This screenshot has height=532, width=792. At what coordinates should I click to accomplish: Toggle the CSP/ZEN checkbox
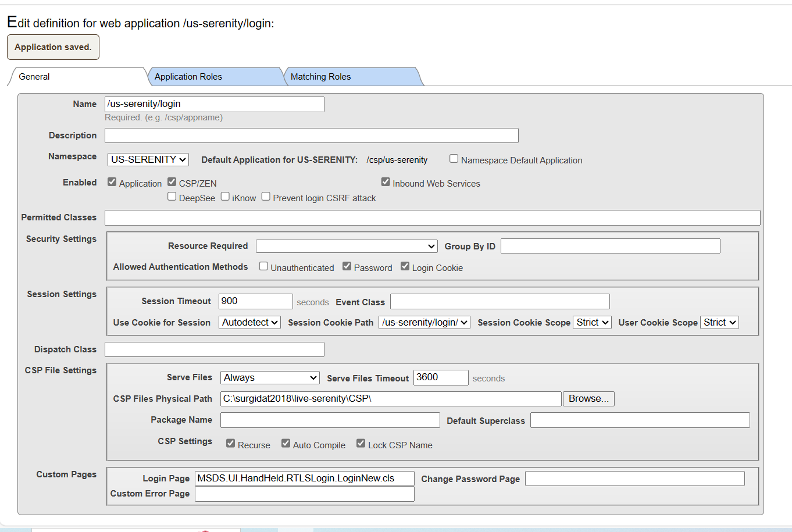(172, 182)
